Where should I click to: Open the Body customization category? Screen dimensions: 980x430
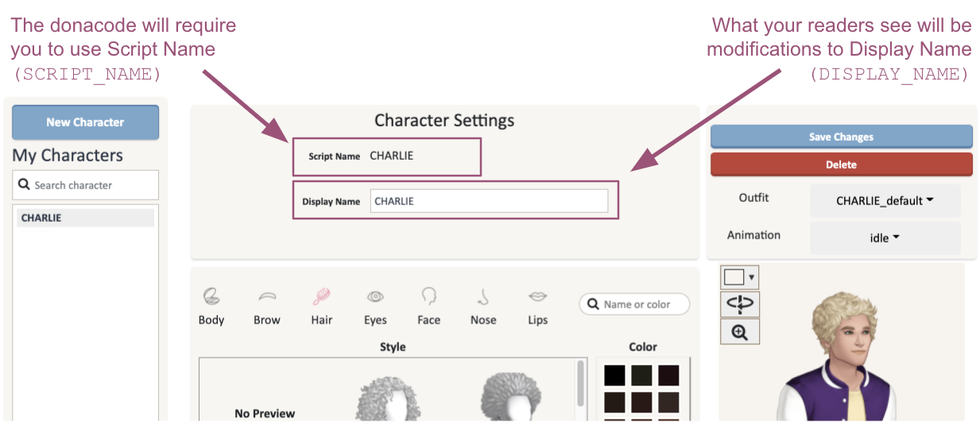pos(211,306)
